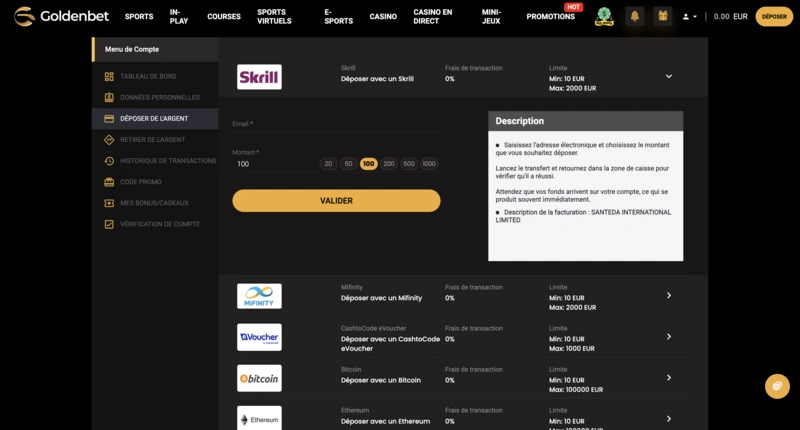Screen dimensions: 800x430
Task: Choose the 20 amount preset
Action: 328,163
